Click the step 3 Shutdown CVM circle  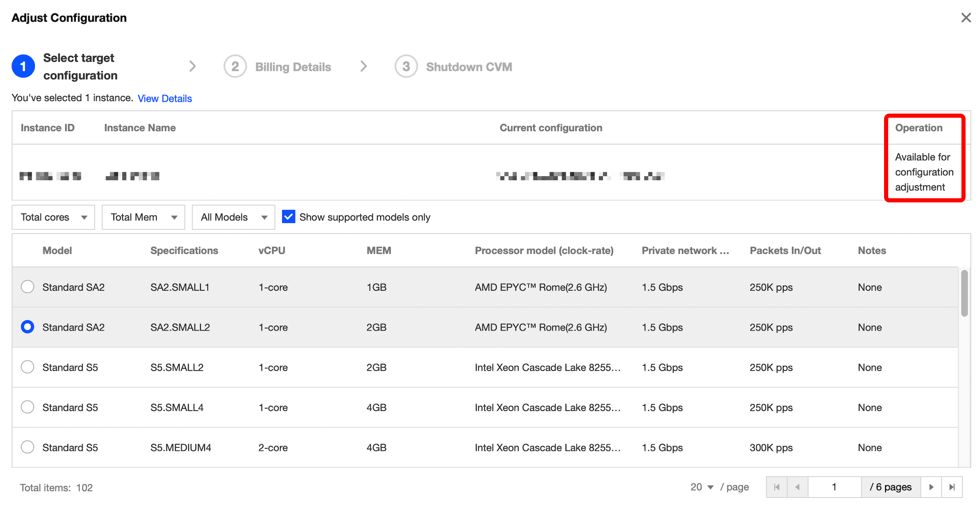coord(406,67)
